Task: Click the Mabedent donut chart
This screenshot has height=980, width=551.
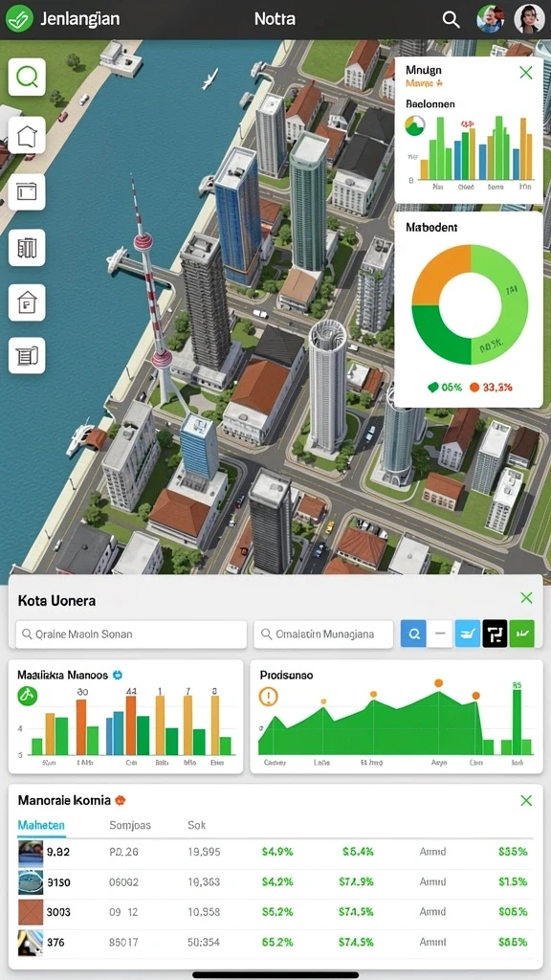Action: (x=469, y=304)
